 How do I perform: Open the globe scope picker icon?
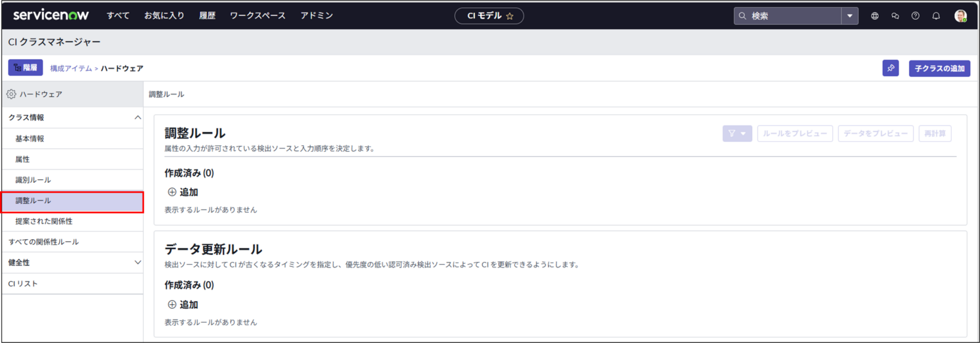pos(875,16)
